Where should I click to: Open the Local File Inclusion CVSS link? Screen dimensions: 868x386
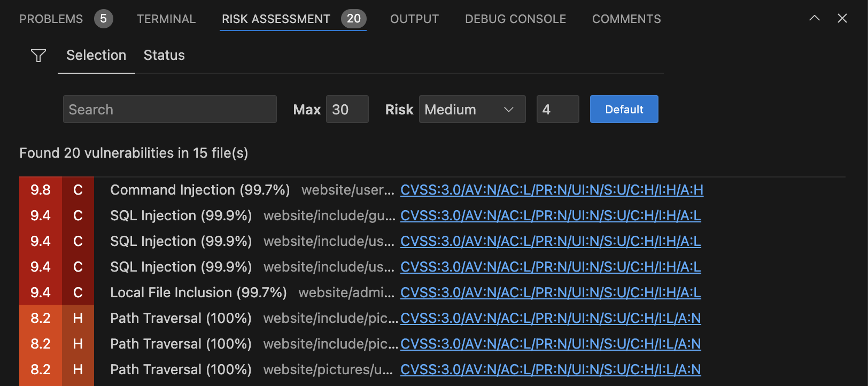[551, 292]
